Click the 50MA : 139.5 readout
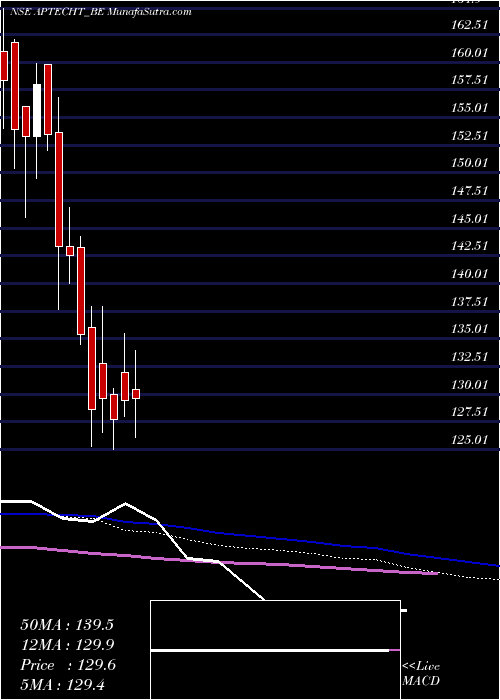Screen dimensions: 500x700 [x=67, y=625]
